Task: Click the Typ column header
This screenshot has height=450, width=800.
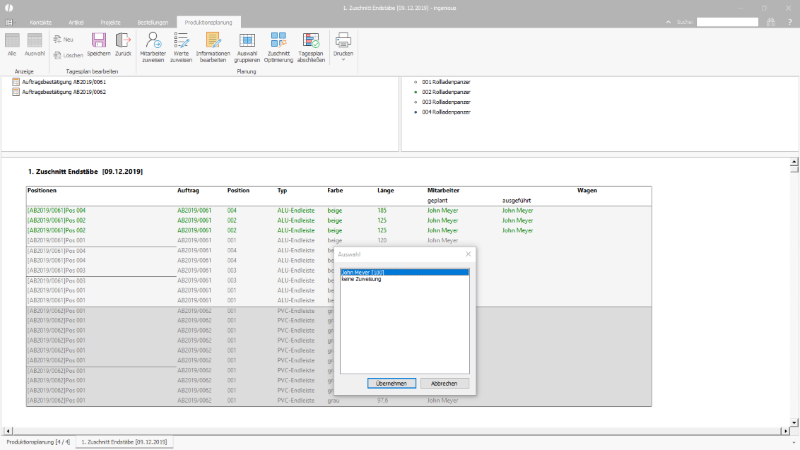Action: click(282, 190)
